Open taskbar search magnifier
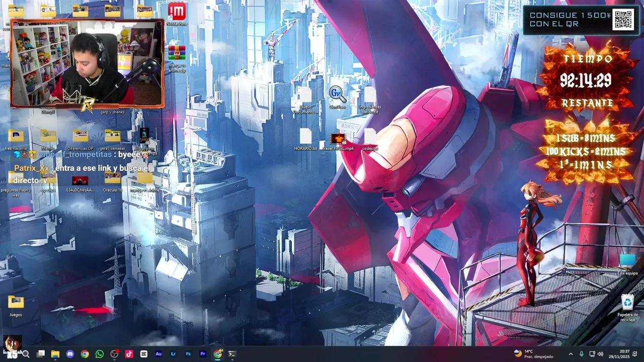 point(26,354)
